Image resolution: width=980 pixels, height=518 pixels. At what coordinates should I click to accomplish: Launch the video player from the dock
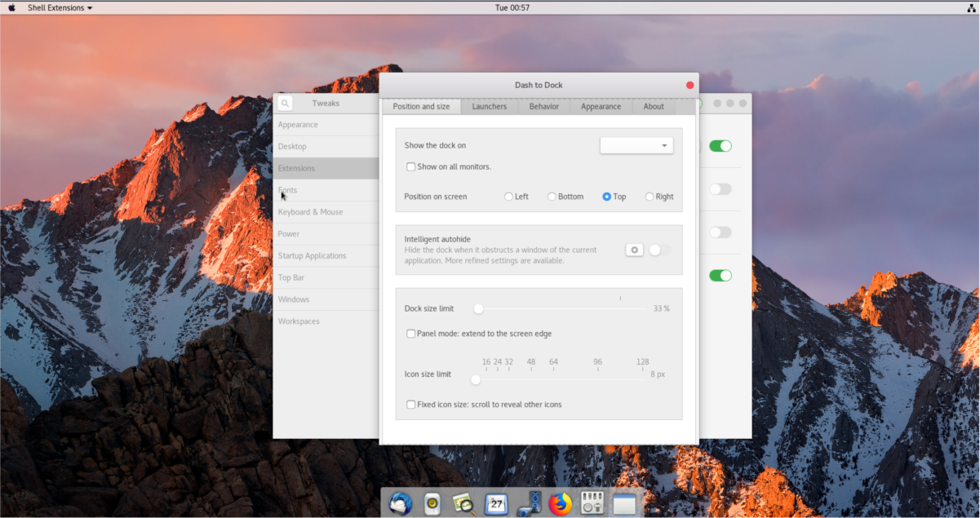click(x=529, y=503)
